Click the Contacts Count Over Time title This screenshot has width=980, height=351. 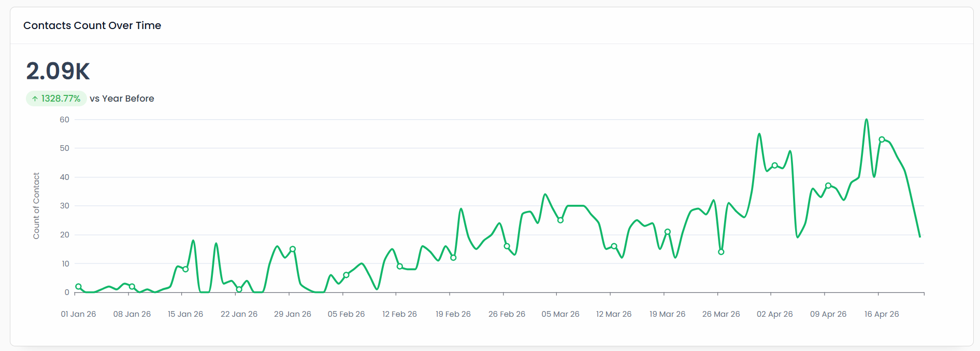point(92,25)
